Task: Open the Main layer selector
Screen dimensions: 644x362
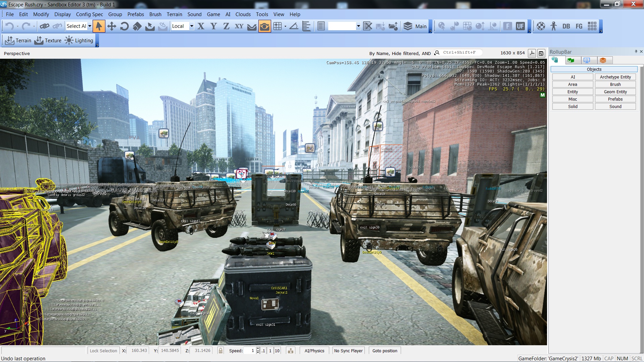Action: (x=415, y=26)
